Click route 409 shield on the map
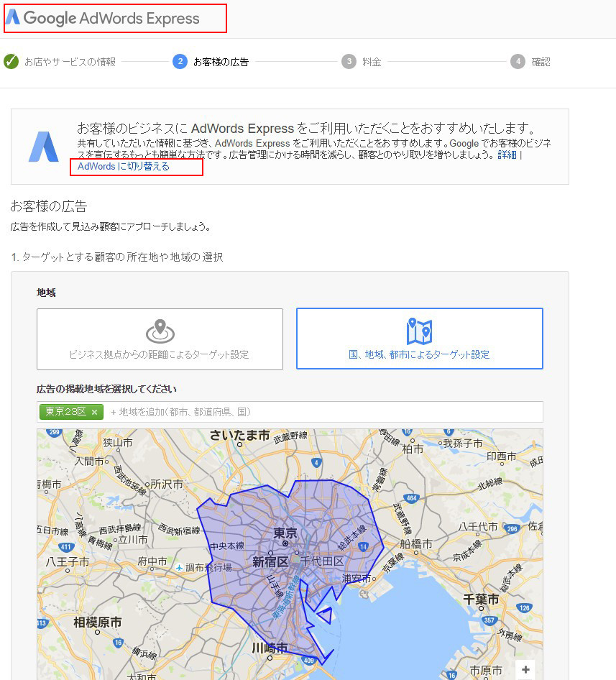Viewport: 616px width, 680px height. [x=309, y=661]
